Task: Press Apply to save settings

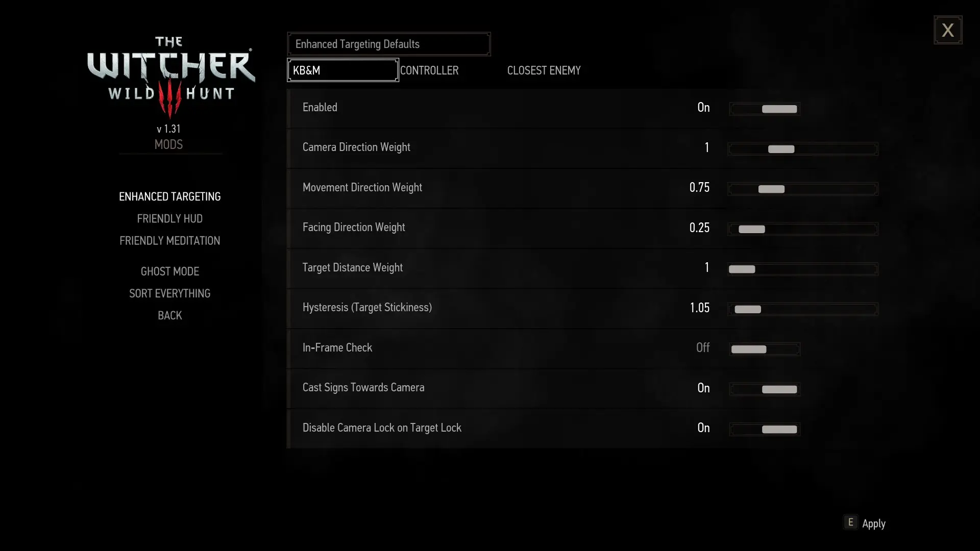Action: point(873,523)
